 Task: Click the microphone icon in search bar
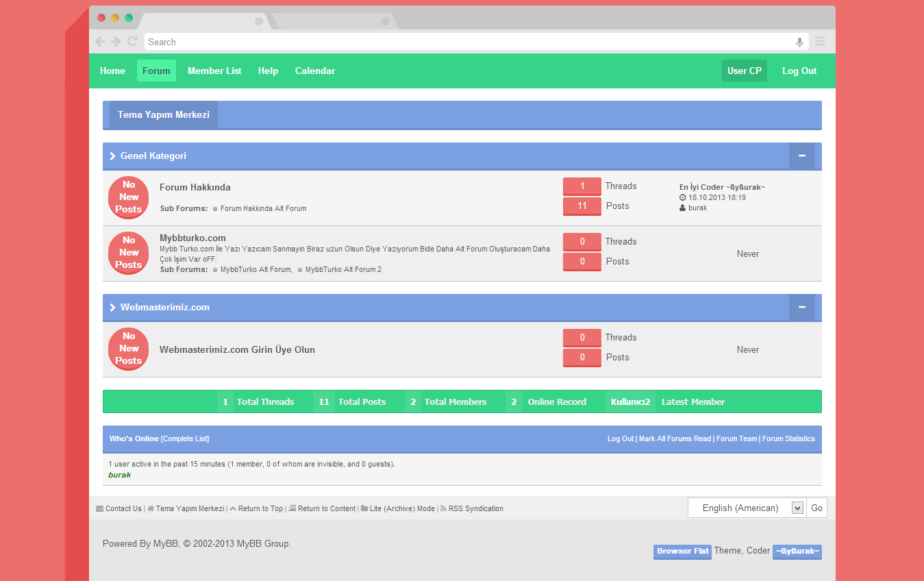[799, 42]
